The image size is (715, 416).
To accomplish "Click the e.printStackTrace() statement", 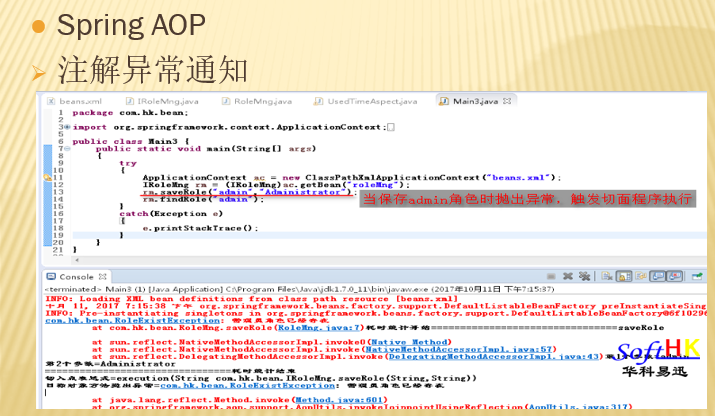I will click(x=200, y=228).
